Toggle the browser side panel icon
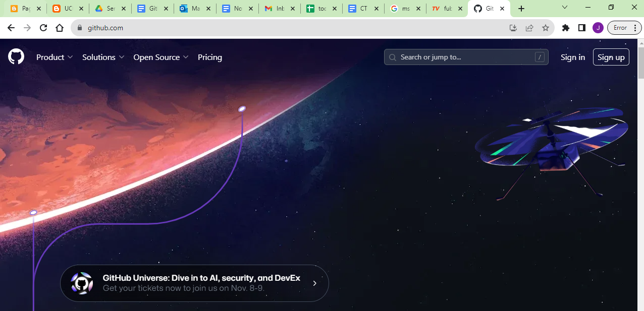The image size is (644, 311). pos(582,28)
